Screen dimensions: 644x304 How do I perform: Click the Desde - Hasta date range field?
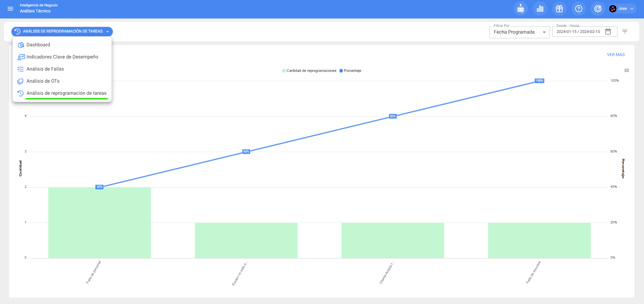578,32
